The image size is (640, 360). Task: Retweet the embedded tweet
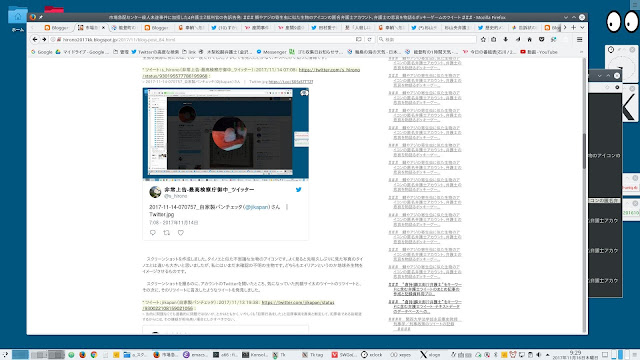[167, 233]
